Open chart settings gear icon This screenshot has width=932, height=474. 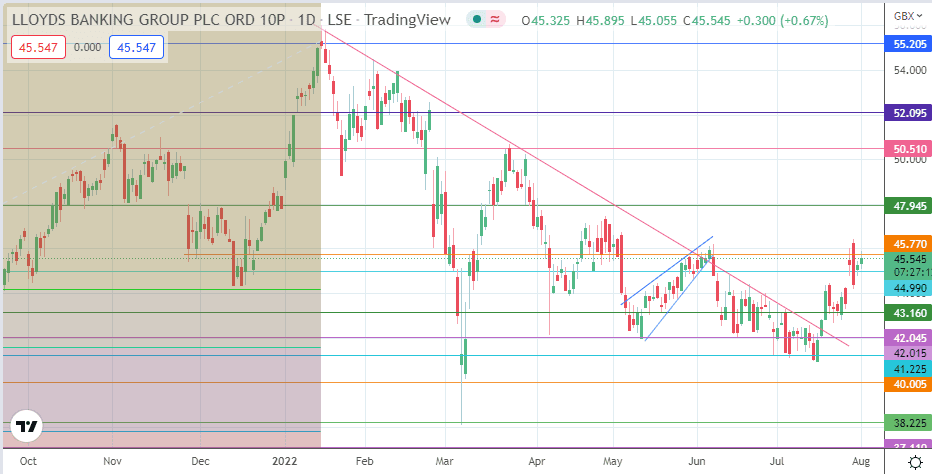point(915,462)
